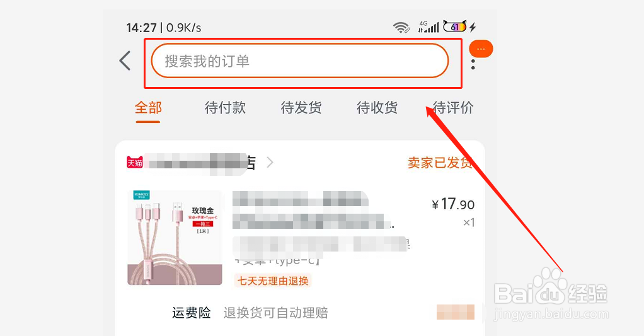Switch to the 待发货 tab

(301, 108)
